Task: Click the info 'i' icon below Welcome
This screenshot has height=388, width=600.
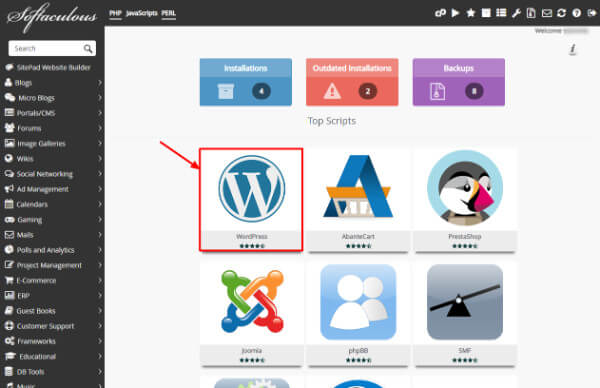Action: pos(573,49)
